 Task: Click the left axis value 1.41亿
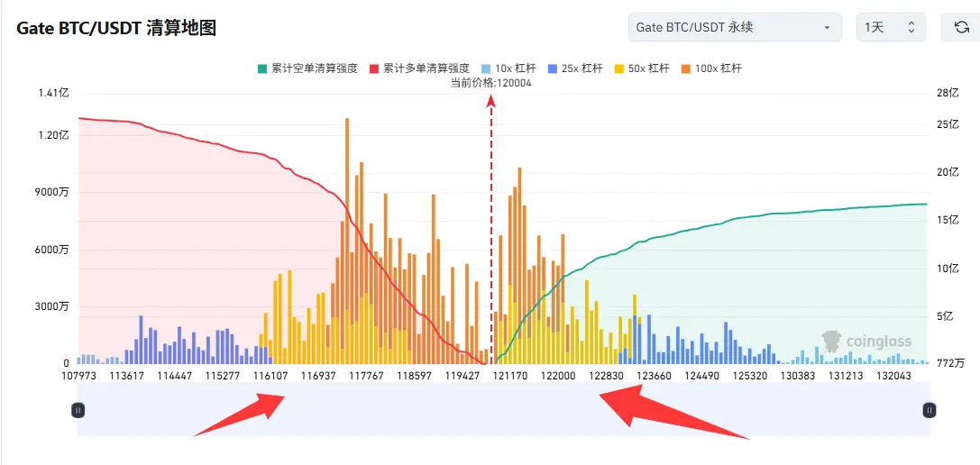pos(56,93)
